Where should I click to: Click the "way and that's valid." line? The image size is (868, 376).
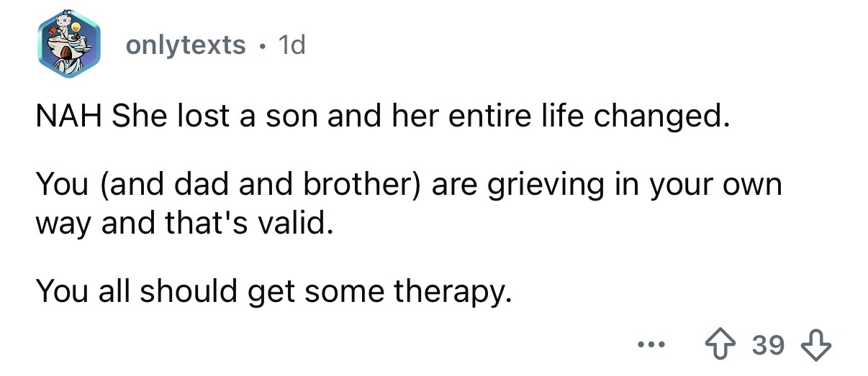coord(186,226)
